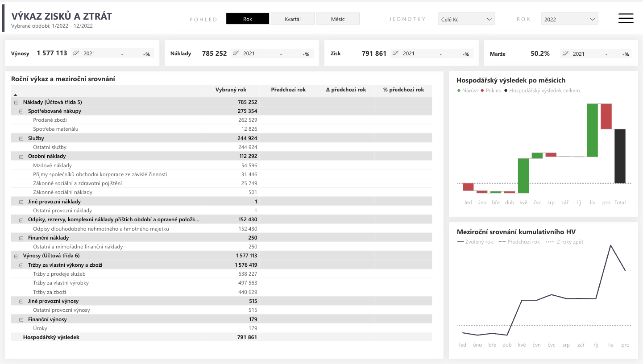
Task: Select the Rok view button
Action: coord(247,18)
